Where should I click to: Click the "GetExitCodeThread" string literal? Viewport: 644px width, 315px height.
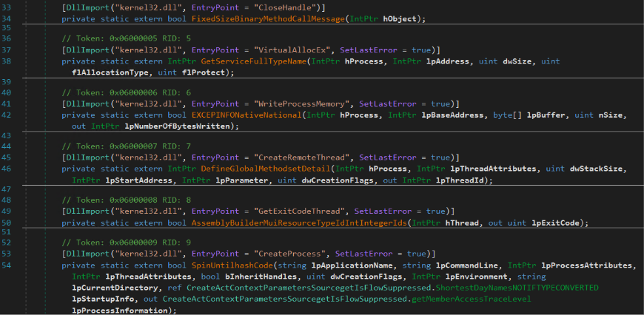[295, 211]
